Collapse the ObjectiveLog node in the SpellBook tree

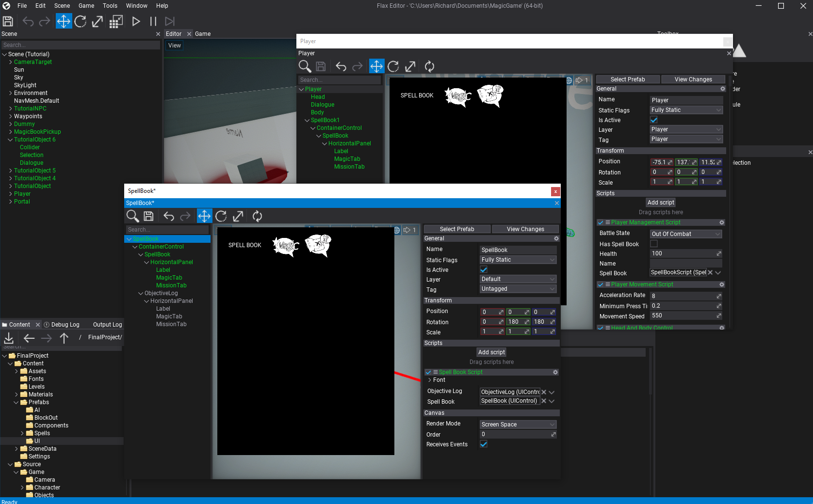140,293
